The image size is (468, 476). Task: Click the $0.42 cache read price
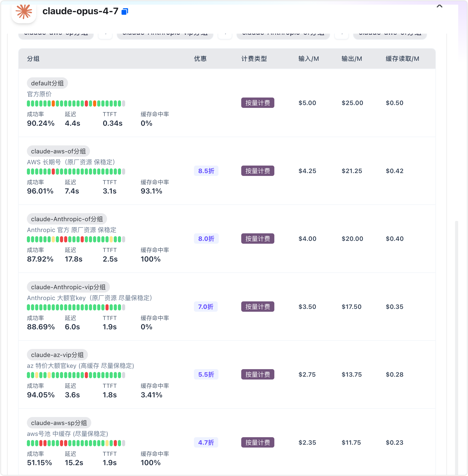point(395,171)
